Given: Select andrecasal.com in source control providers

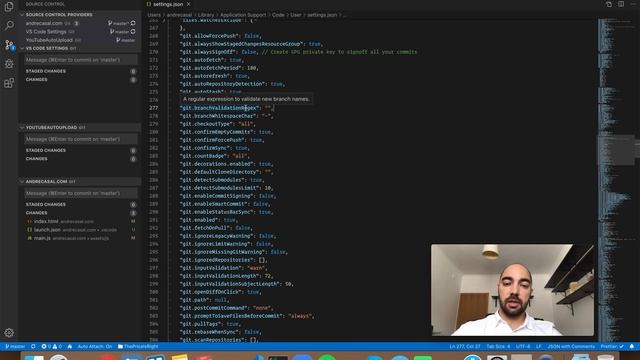Looking at the screenshot, I should [44, 23].
